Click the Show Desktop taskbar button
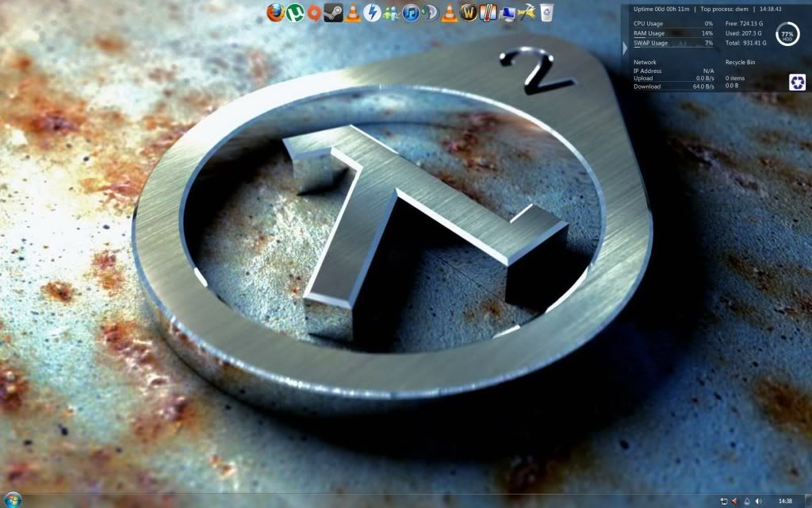The height and width of the screenshot is (508, 812). point(808,502)
